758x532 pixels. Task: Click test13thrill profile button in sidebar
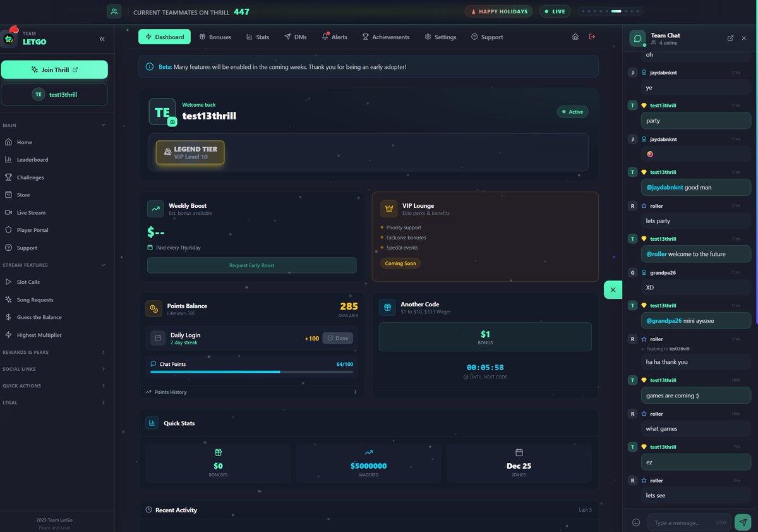(54, 94)
